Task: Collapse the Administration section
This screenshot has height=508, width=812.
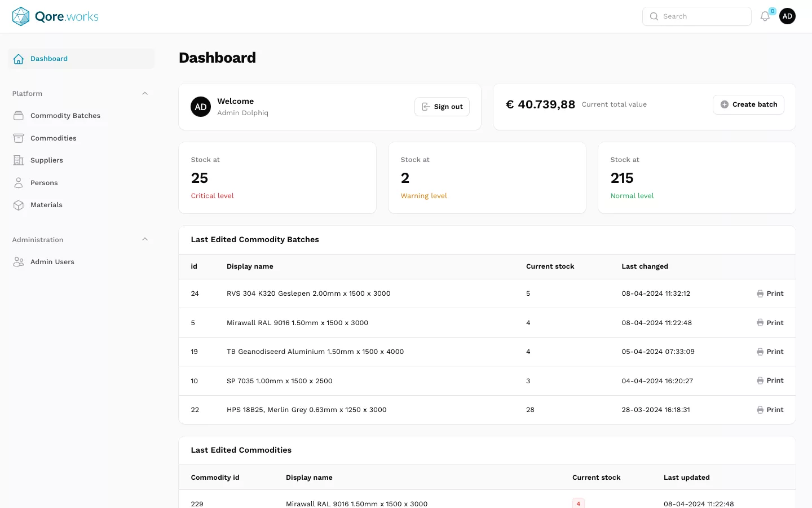Action: coord(145,239)
